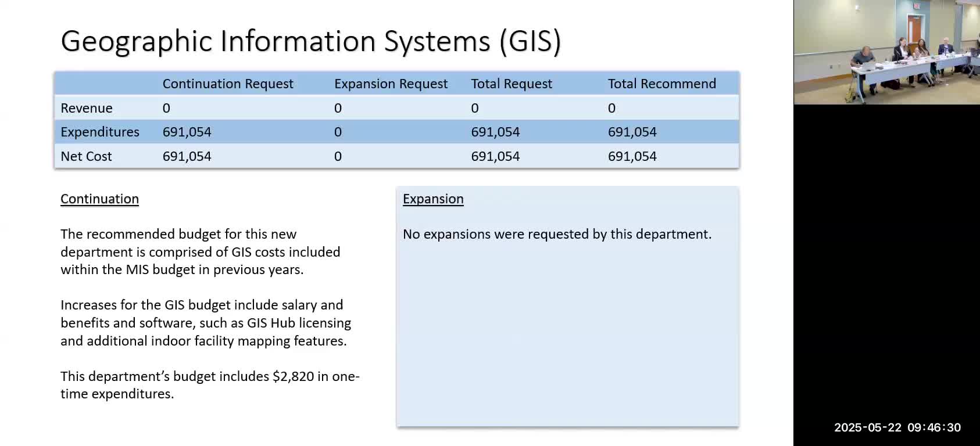Screen dimensions: 980x446
Task: Click the 'No expansions were requested' sentence
Action: [557, 234]
